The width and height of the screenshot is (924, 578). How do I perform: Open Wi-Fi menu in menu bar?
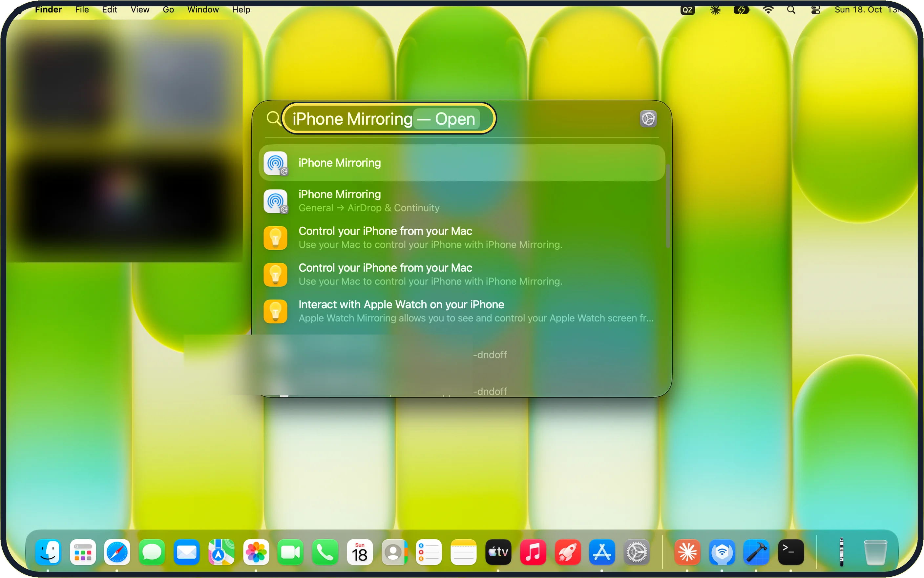pyautogui.click(x=768, y=10)
